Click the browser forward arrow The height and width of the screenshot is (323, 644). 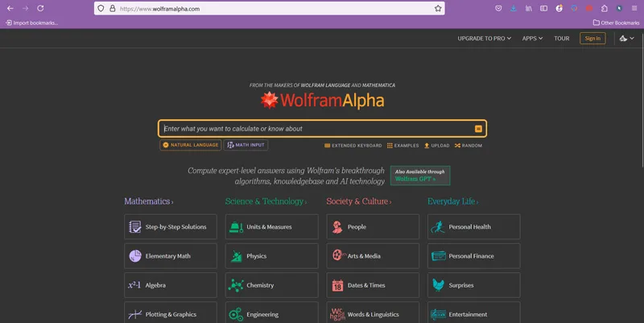[26, 8]
